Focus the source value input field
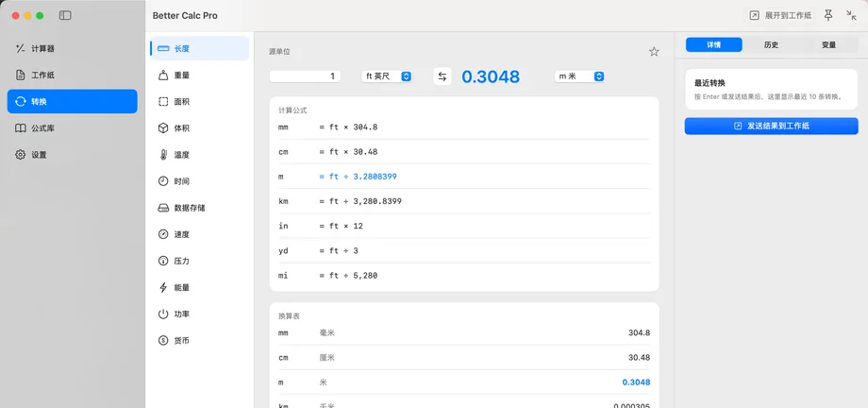Image resolution: width=868 pixels, height=408 pixels. tap(305, 76)
